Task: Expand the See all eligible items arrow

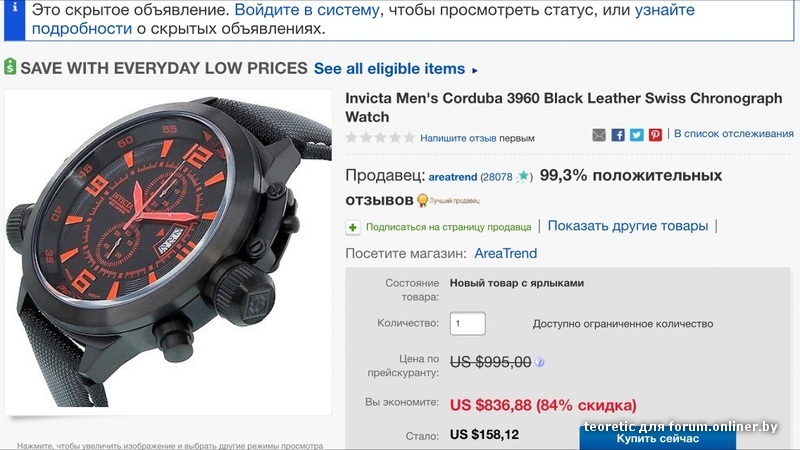Action: (474, 70)
